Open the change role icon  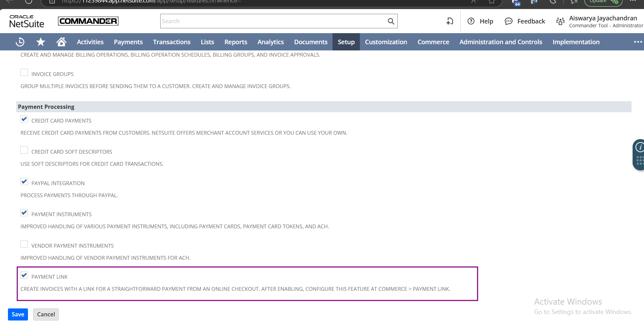tap(560, 21)
